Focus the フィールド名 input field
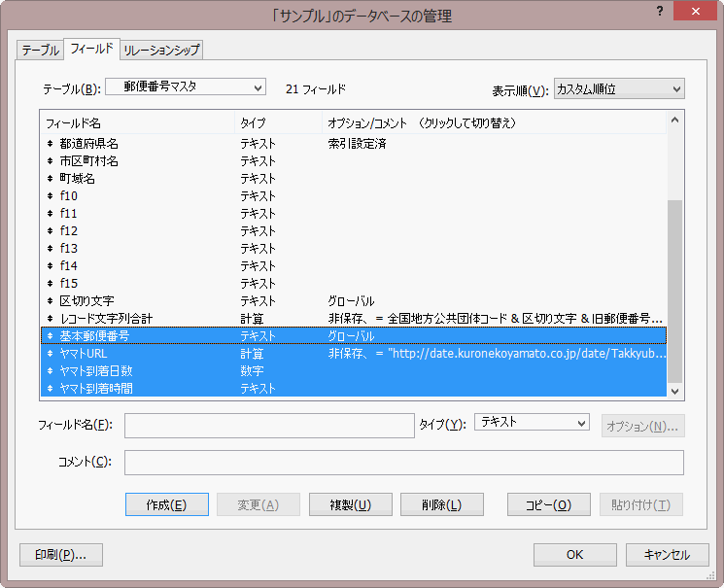The image size is (724, 588). click(269, 426)
